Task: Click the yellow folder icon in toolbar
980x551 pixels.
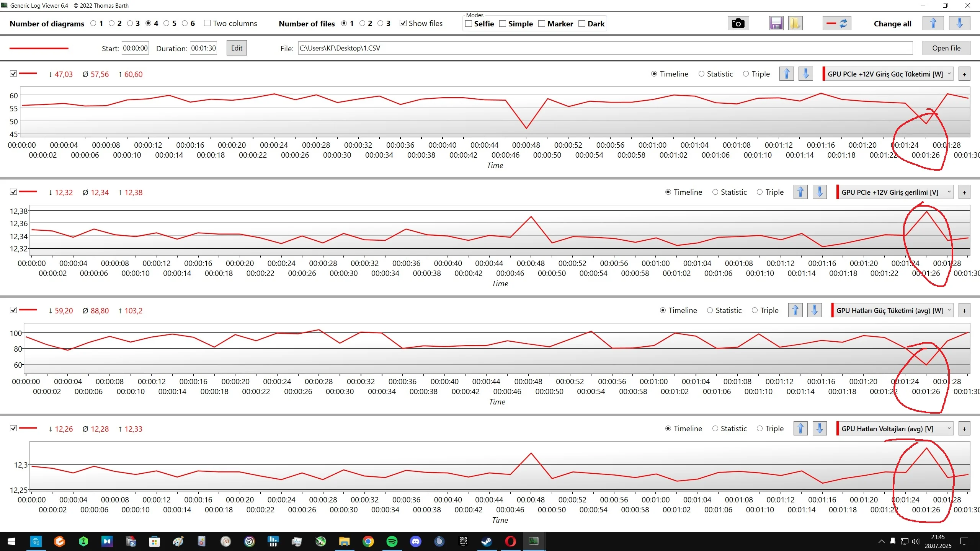Action: pos(795,23)
